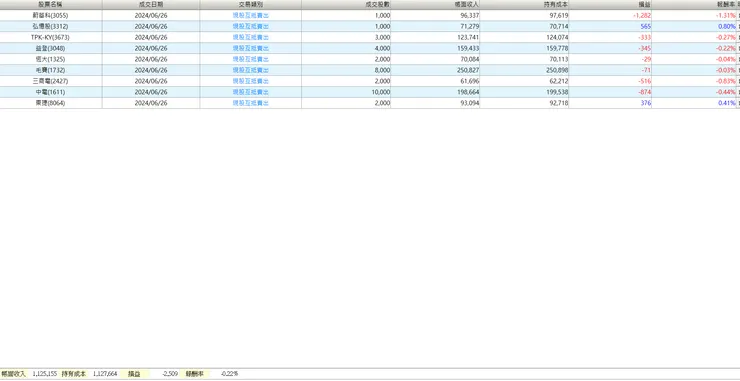Open 現股互抵賣出 link in the 2427 row
This screenshot has width=740, height=381.
click(251, 81)
